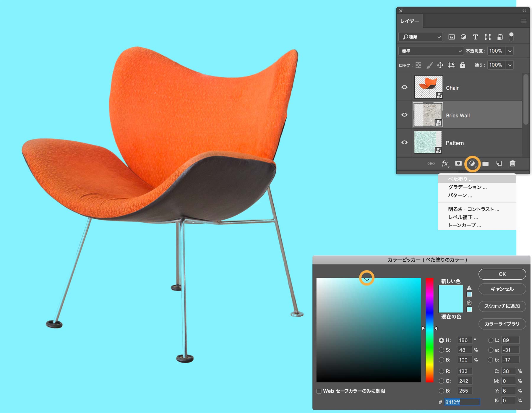Viewport: 532px width, 413px height.
Task: Click the 不透明度 100% field
Action: [x=497, y=51]
